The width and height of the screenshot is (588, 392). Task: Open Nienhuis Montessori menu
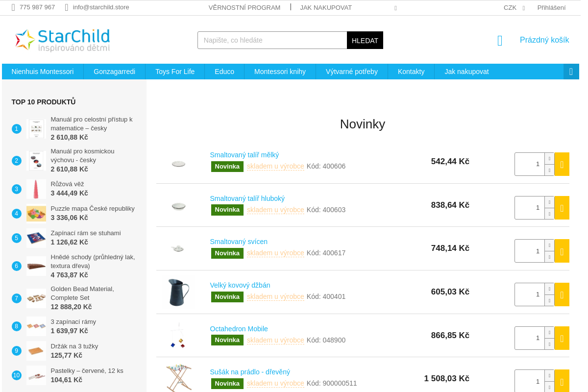pos(43,72)
